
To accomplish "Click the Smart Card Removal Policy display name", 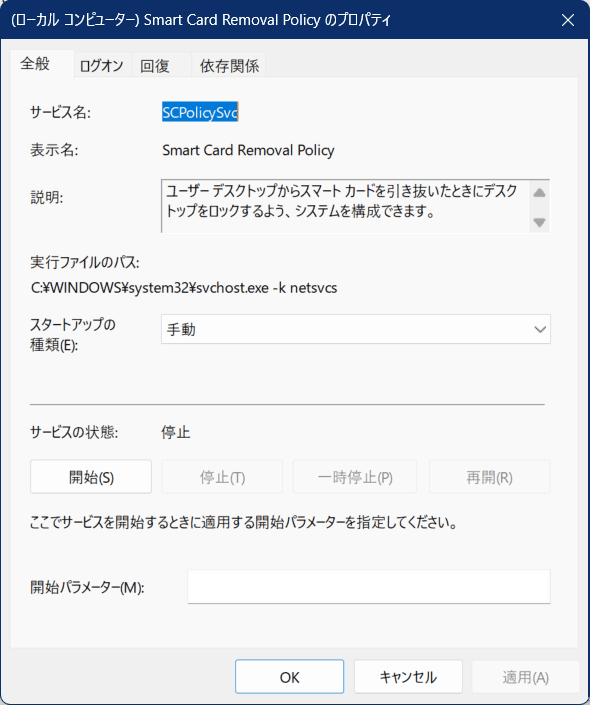I will (248, 150).
